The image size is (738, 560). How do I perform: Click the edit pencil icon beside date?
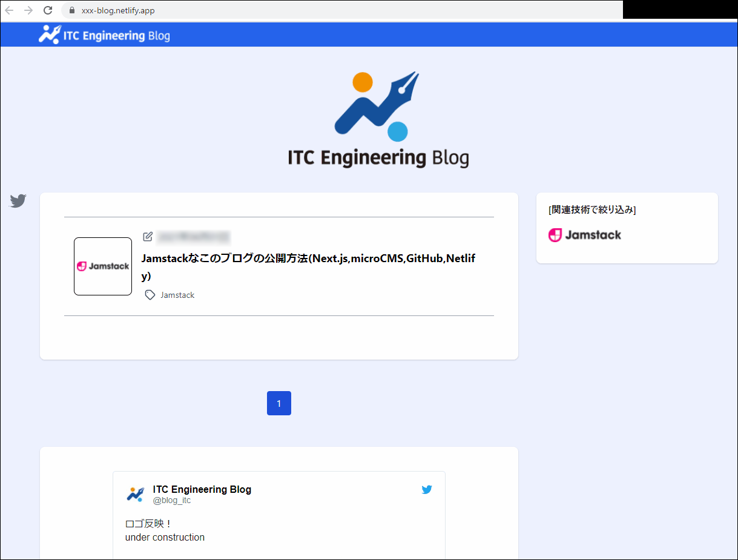[148, 237]
